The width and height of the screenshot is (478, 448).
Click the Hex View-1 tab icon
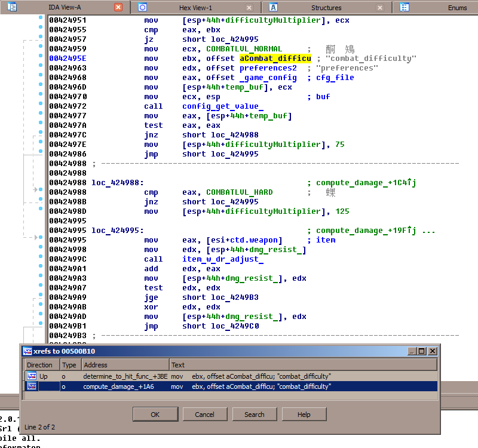[142, 7]
